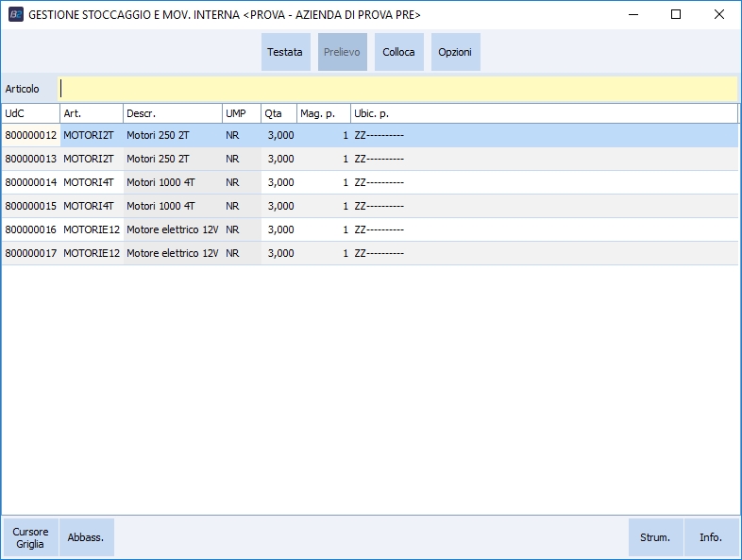The image size is (742, 560).
Task: Sort by the UdC column header
Action: click(30, 113)
